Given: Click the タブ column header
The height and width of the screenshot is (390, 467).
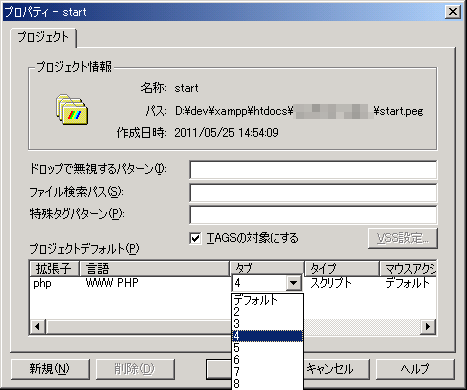Looking at the screenshot, I should pyautogui.click(x=267, y=268).
